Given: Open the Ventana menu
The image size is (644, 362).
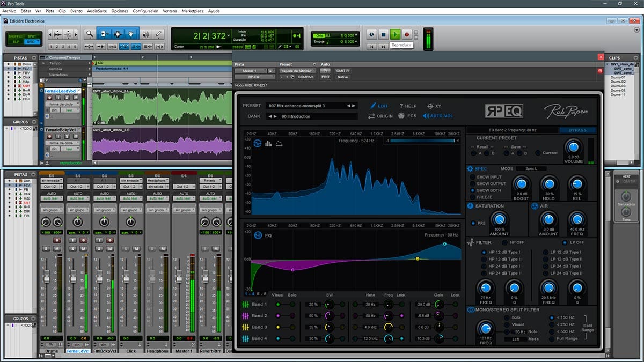Looking at the screenshot, I should pyautogui.click(x=170, y=11).
